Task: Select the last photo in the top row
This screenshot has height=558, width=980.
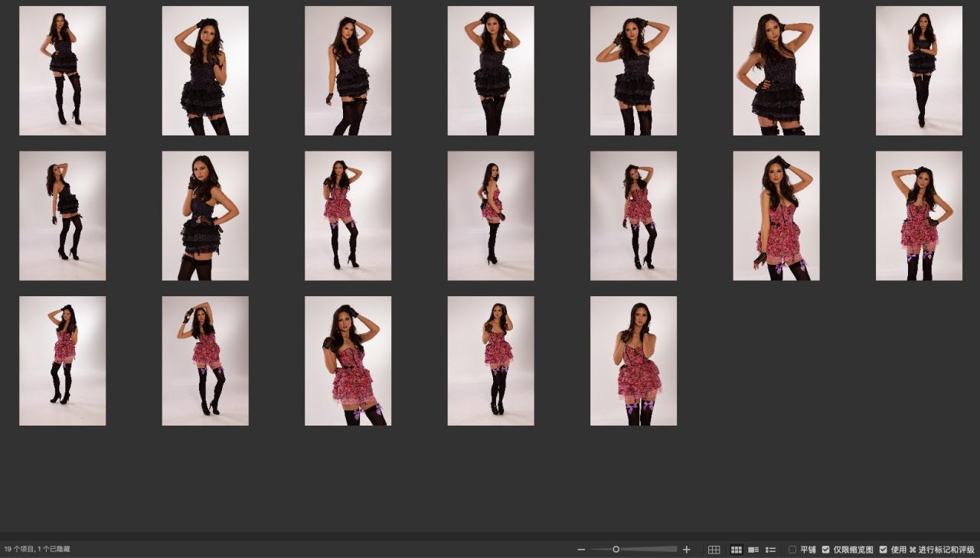Action: (x=919, y=70)
